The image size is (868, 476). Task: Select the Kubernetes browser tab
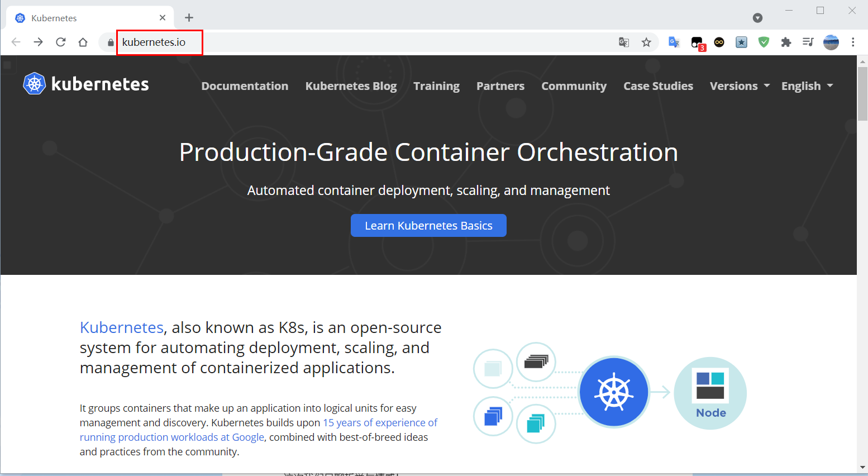click(x=89, y=18)
